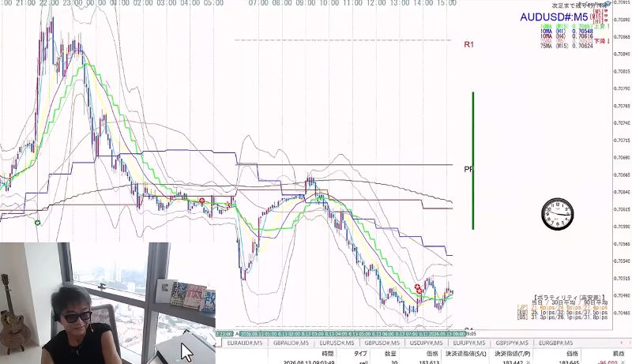Click the analog clock widget on chart
This screenshot has width=632, height=364.
click(x=558, y=214)
